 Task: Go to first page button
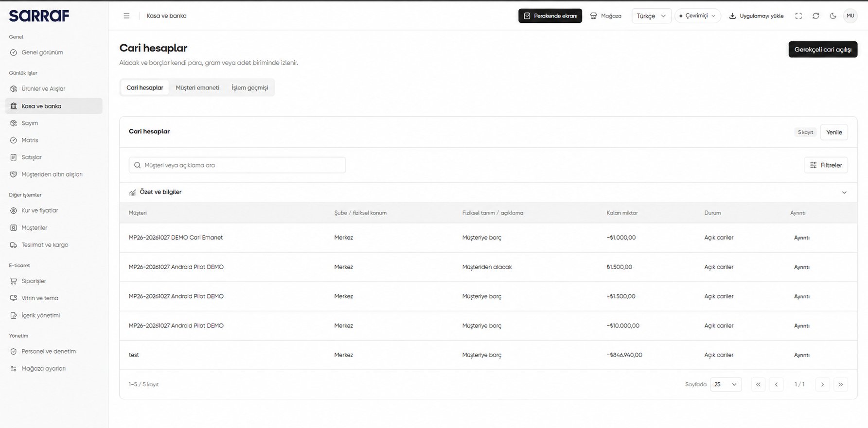pos(758,385)
